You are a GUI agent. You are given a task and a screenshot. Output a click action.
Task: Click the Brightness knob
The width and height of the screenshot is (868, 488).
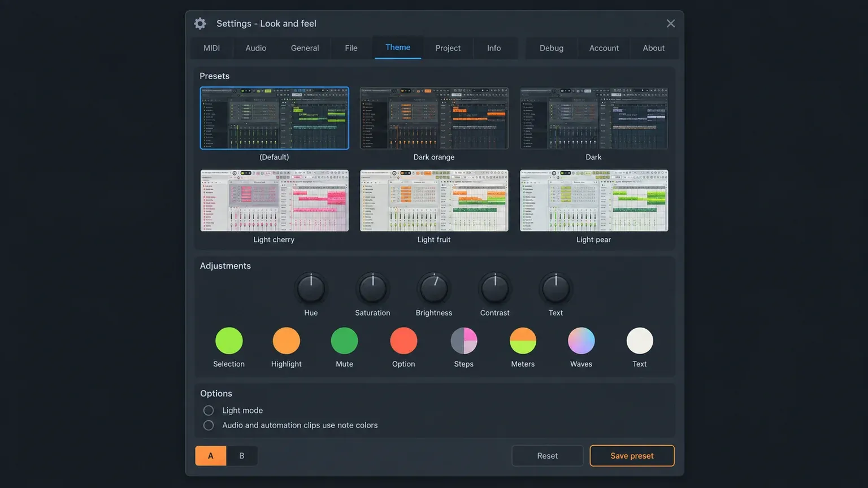coord(434,289)
